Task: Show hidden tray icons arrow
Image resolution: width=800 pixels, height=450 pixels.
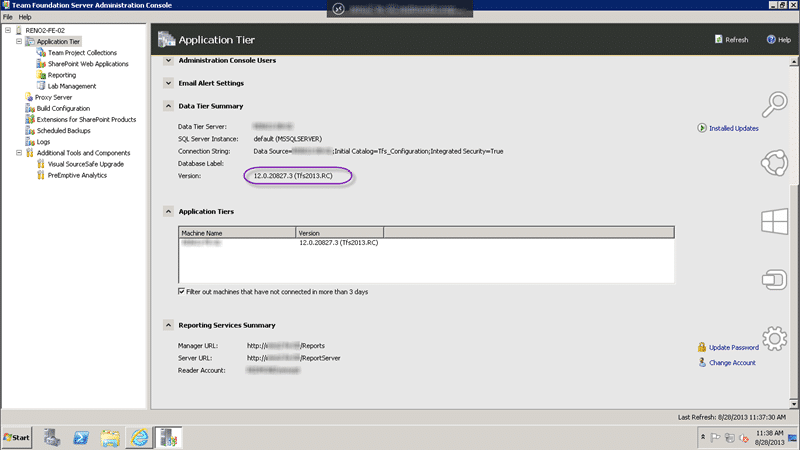Action: [703, 437]
